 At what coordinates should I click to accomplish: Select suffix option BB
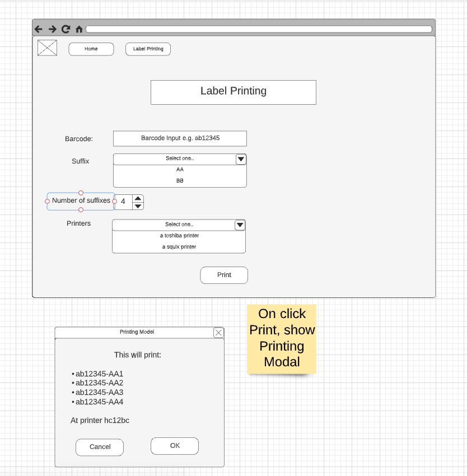pyautogui.click(x=179, y=180)
